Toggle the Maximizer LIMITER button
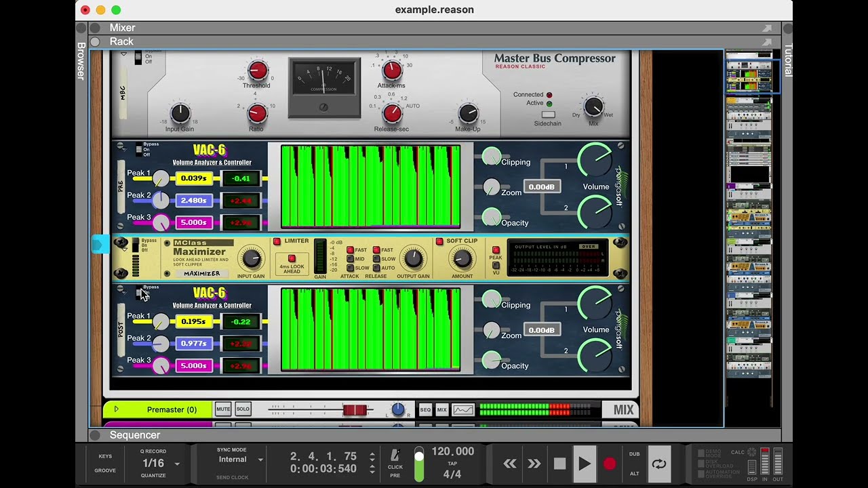This screenshot has width=868, height=488. (x=277, y=241)
